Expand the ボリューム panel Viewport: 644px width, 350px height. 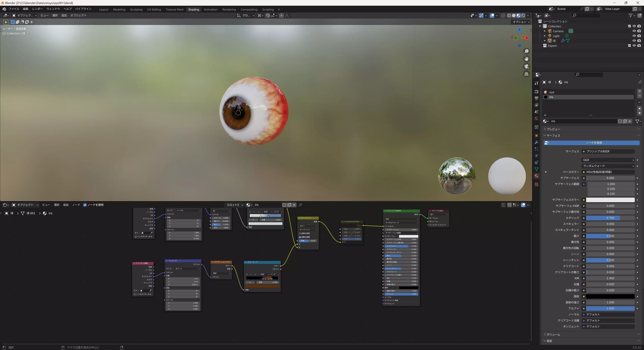[x=553, y=335]
